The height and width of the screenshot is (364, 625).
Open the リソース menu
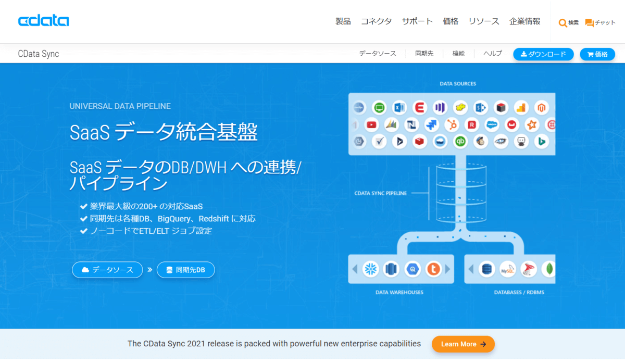coord(484,21)
